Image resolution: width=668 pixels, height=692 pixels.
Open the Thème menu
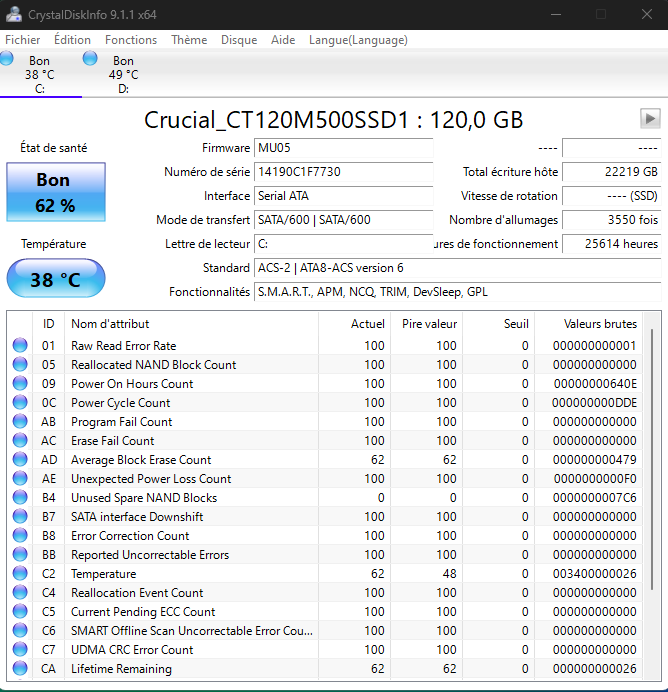(x=189, y=40)
